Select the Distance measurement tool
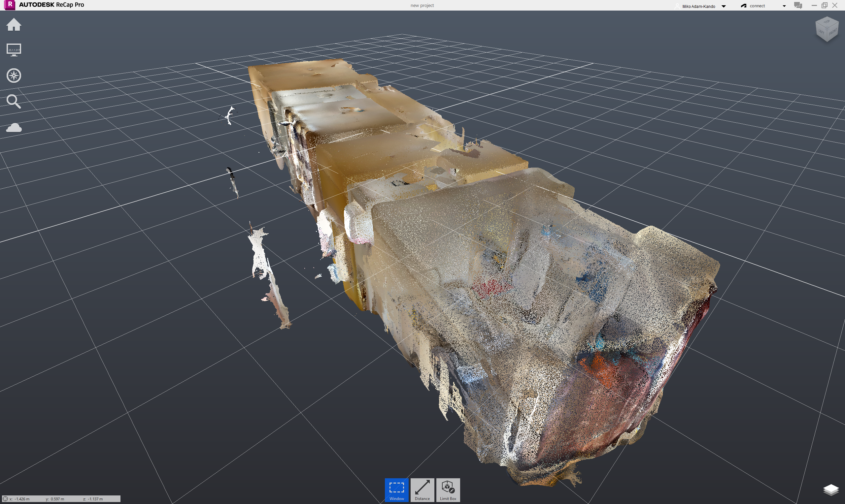845x504 pixels. 422,490
